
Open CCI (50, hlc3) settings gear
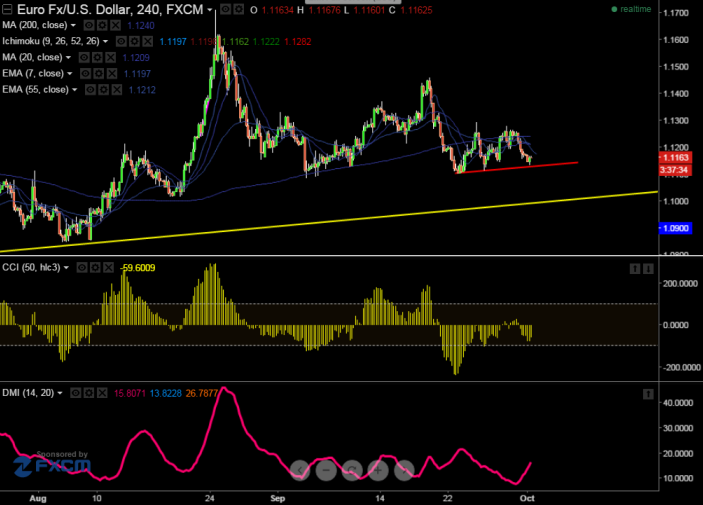tap(95, 268)
